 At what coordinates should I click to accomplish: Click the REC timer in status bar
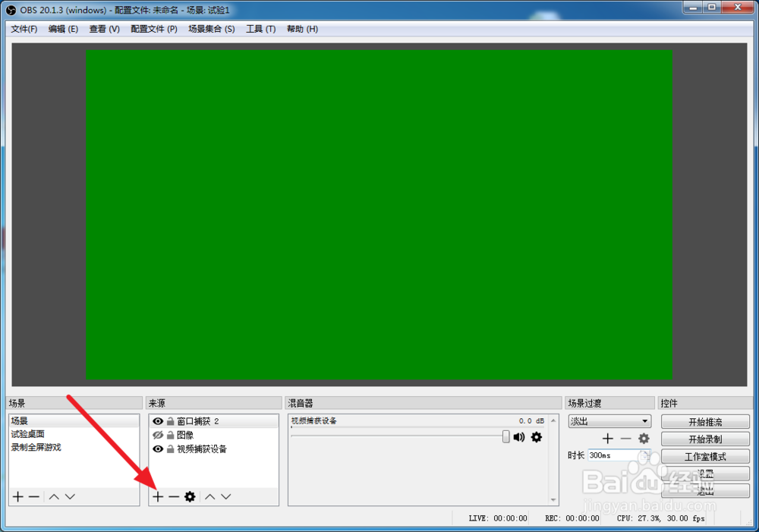572,518
